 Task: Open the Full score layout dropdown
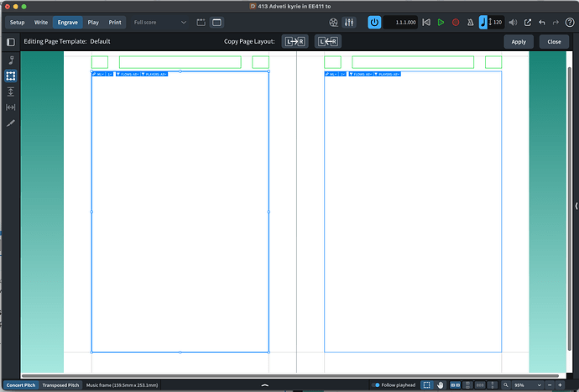(159, 22)
